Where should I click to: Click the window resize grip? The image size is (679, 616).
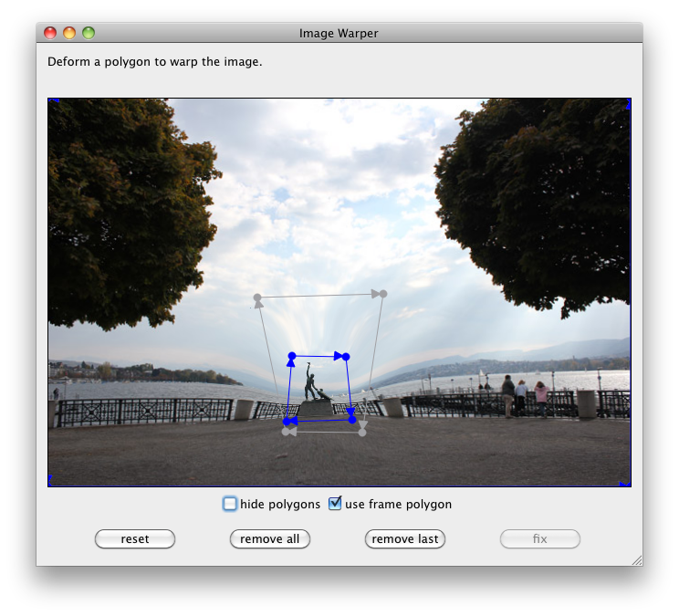(x=636, y=559)
